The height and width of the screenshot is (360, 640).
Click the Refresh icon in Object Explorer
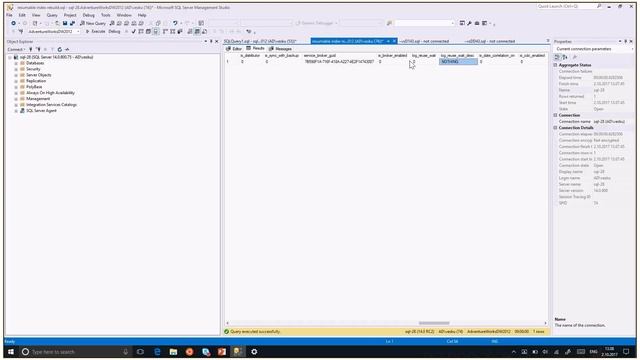pos(60,49)
